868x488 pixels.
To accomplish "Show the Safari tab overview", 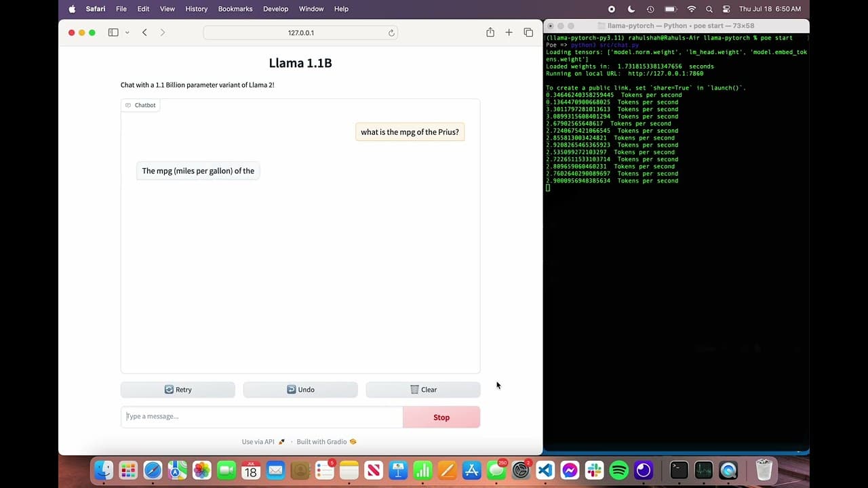I will 528,33.
